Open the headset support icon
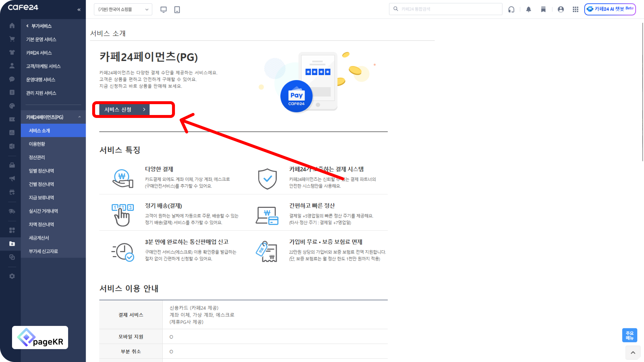644x362 pixels. point(511,9)
